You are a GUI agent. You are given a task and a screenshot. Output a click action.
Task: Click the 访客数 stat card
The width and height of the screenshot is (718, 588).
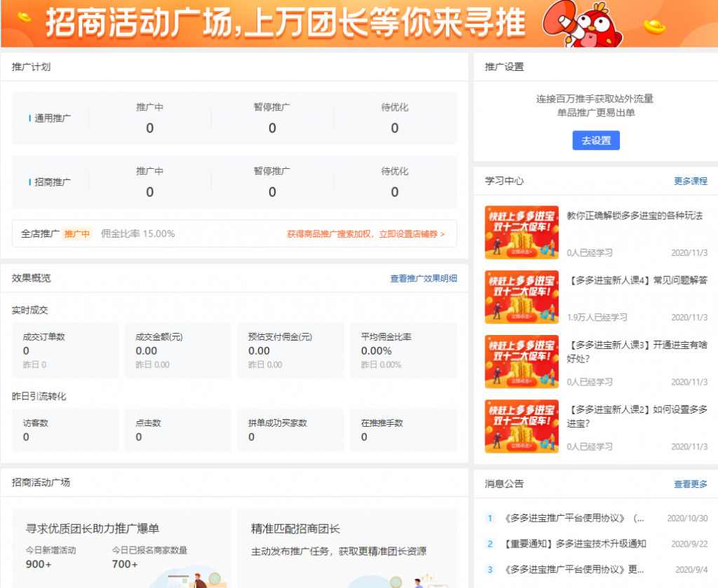tap(65, 430)
